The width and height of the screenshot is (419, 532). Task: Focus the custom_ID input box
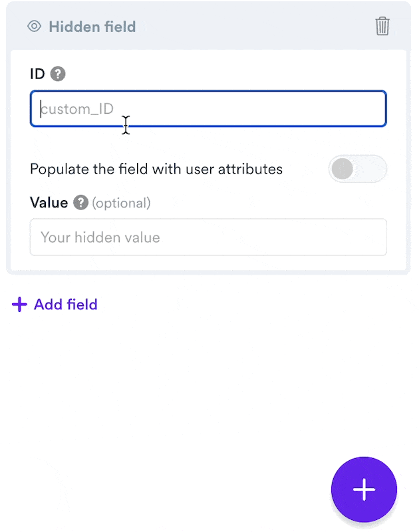208,108
